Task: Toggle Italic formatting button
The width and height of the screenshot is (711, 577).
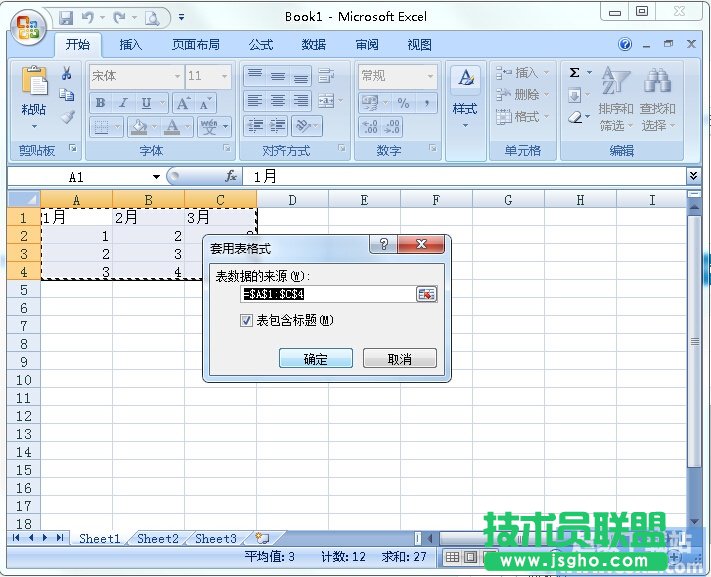Action: [x=123, y=103]
